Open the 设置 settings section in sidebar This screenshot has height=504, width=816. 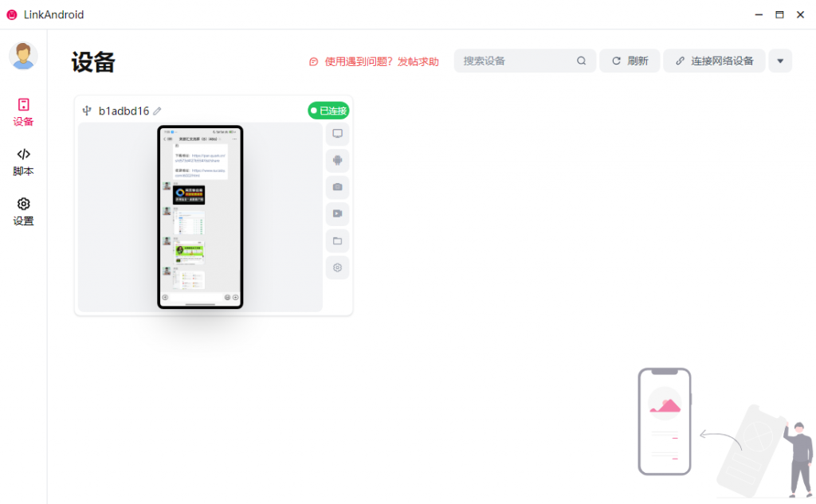pyautogui.click(x=23, y=211)
